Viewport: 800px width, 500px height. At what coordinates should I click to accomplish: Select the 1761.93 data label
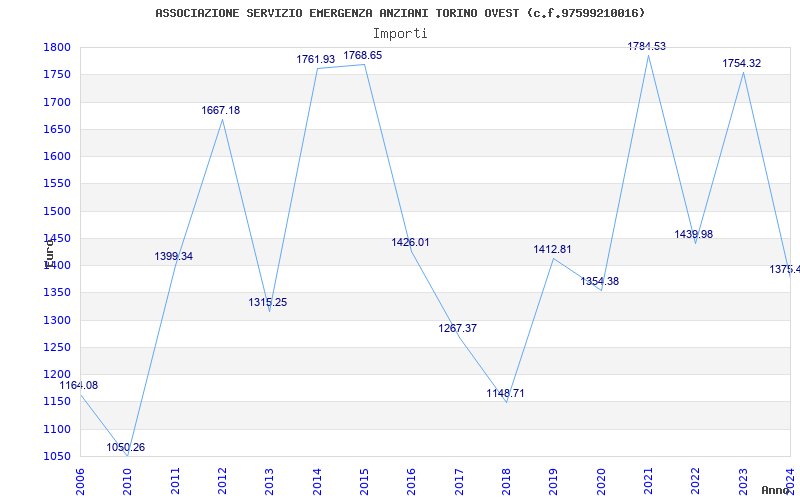point(316,60)
